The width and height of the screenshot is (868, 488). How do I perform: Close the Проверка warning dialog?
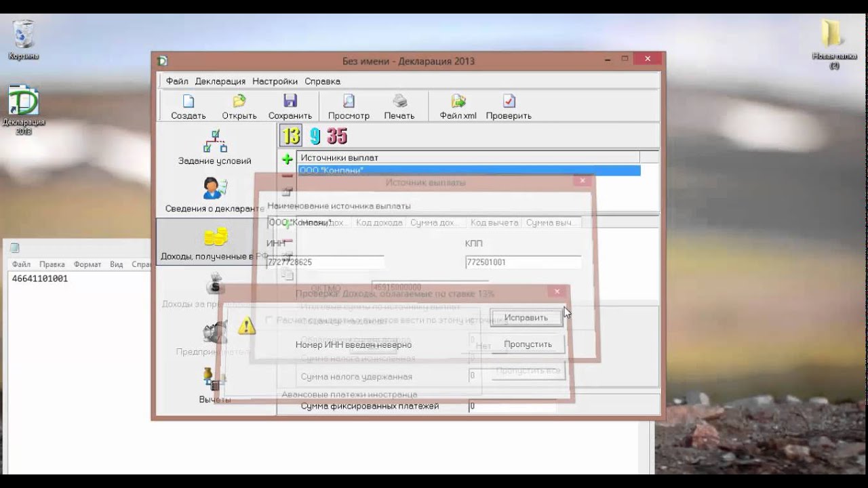pyautogui.click(x=556, y=291)
